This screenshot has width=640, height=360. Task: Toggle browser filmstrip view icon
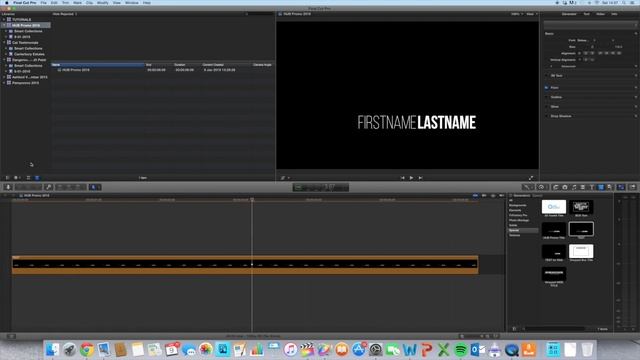[28, 178]
